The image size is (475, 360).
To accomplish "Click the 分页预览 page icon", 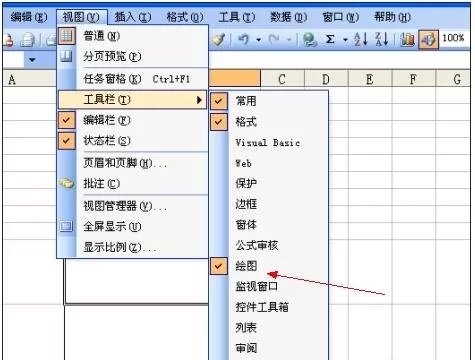I will coord(67,56).
